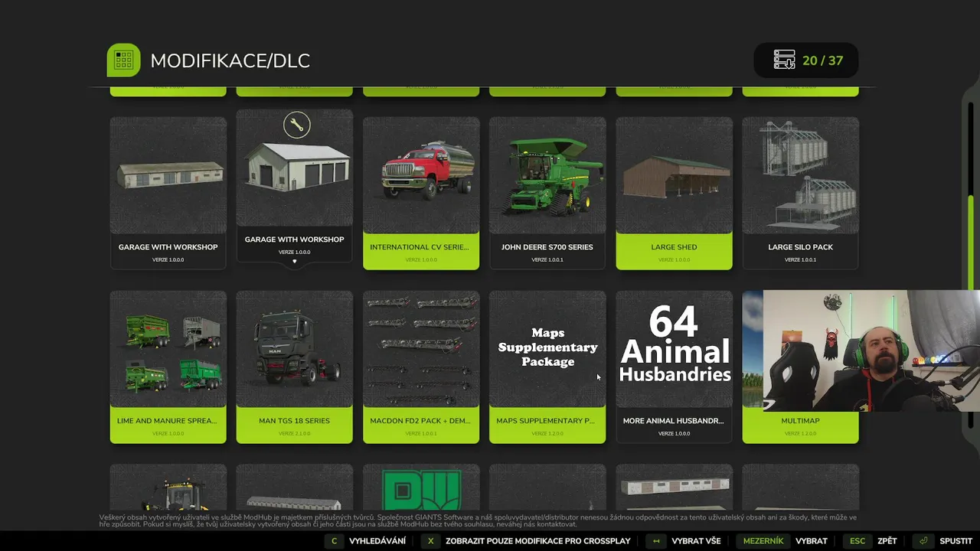Select More Animal Husbandries mod

click(x=674, y=367)
